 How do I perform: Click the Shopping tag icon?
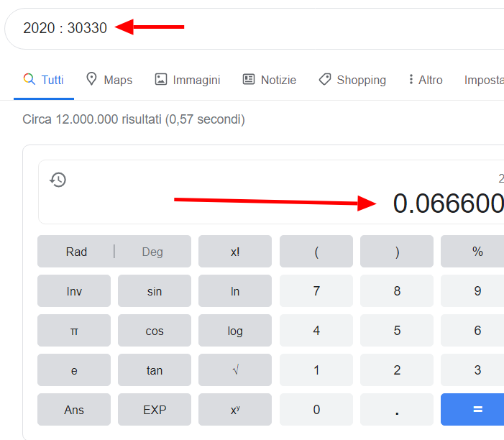325,79
